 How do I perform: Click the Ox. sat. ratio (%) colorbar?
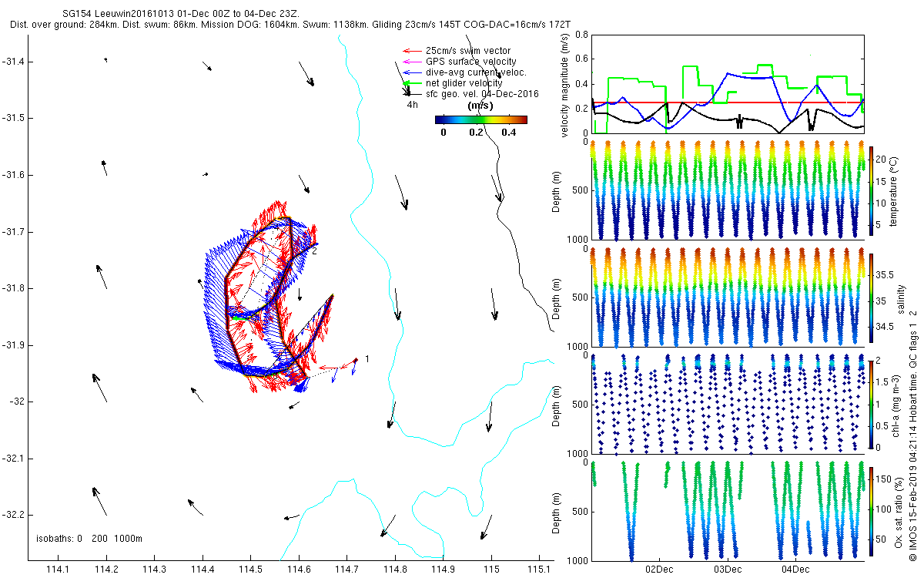(x=871, y=512)
